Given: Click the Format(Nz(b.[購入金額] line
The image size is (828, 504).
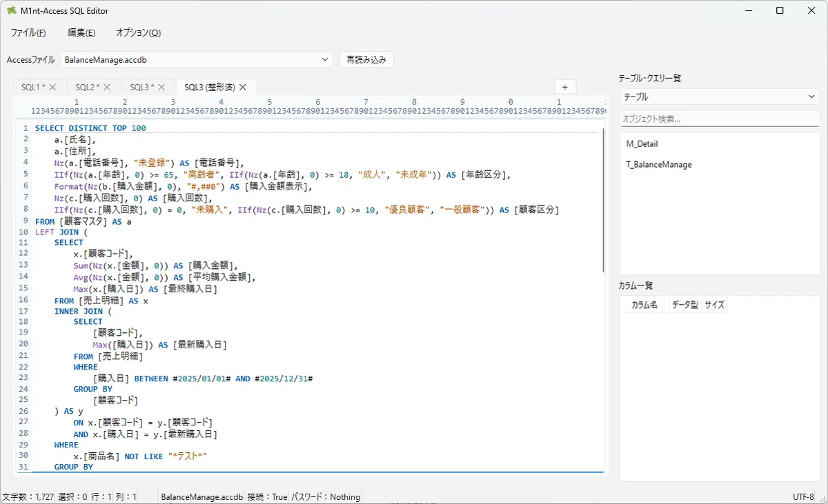Looking at the screenshot, I should pos(183,187).
